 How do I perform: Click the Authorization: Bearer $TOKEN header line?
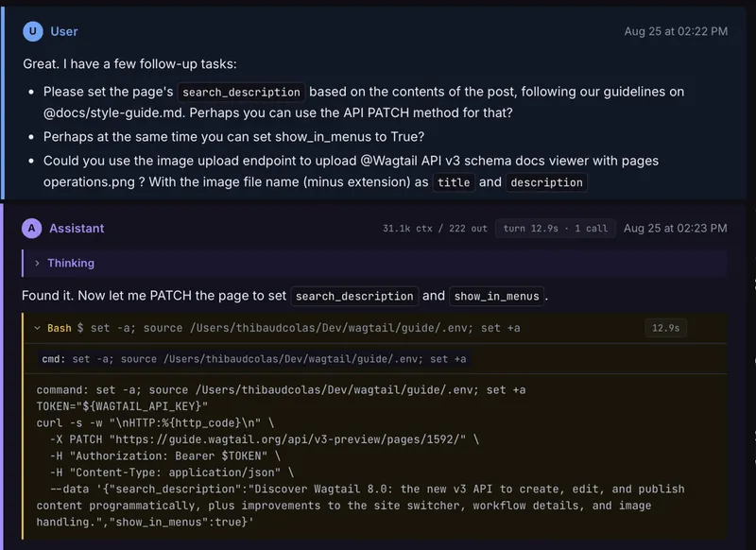point(164,455)
